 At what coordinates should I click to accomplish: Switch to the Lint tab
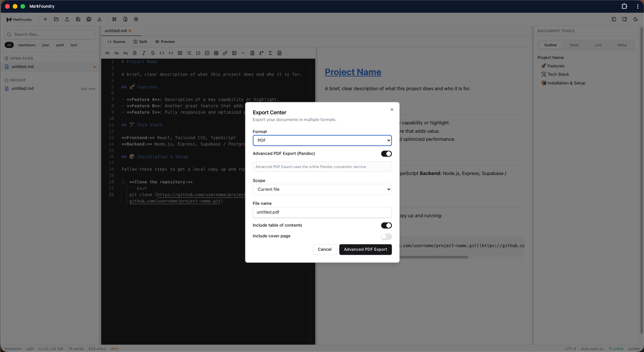pos(598,45)
